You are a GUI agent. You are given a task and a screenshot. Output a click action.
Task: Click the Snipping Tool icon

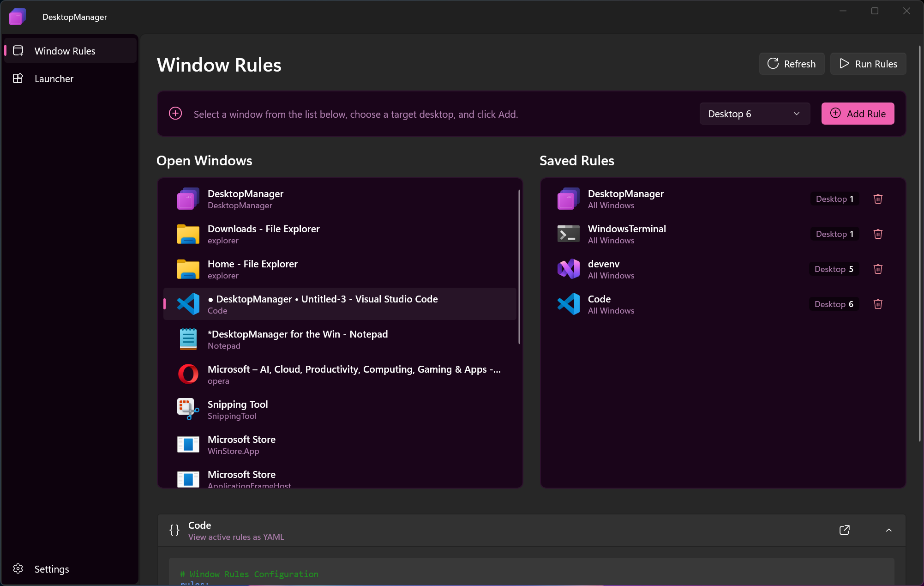click(188, 409)
